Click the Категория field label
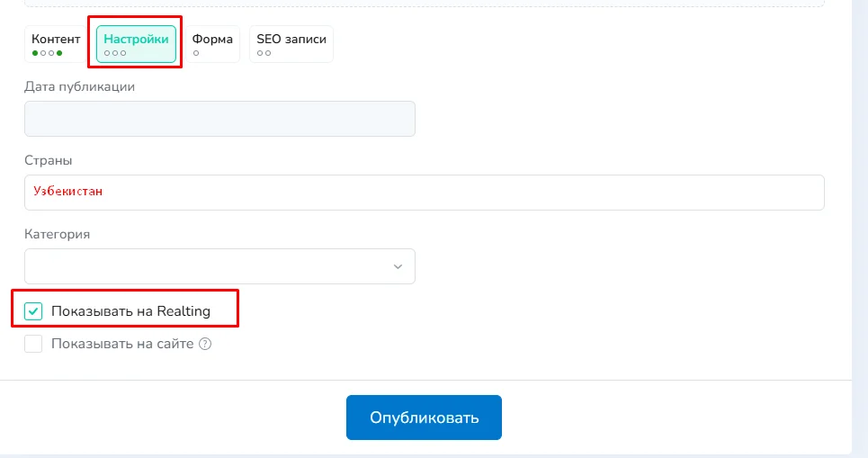Image resolution: width=868 pixels, height=458 pixels. 58,234
